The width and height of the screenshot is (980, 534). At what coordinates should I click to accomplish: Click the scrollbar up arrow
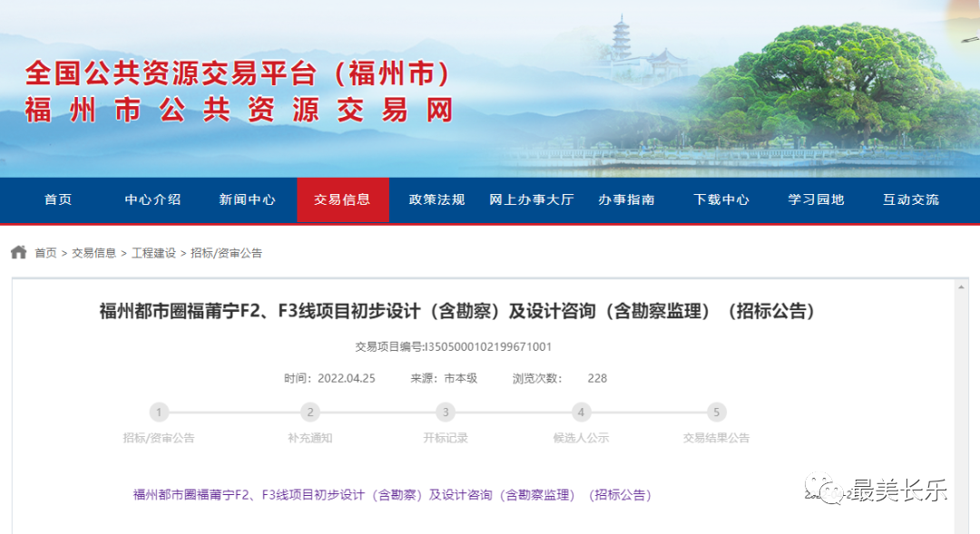pos(962,286)
